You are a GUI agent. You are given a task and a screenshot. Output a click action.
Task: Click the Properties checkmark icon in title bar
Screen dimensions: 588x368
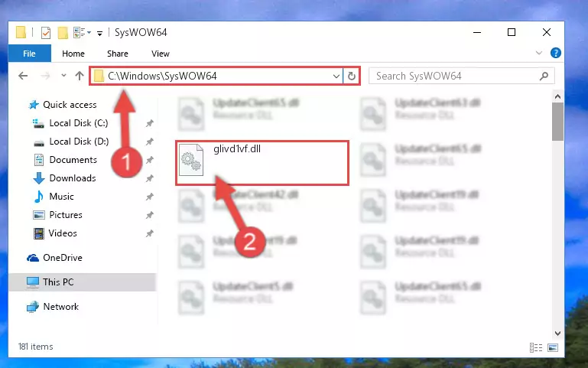pyautogui.click(x=46, y=33)
